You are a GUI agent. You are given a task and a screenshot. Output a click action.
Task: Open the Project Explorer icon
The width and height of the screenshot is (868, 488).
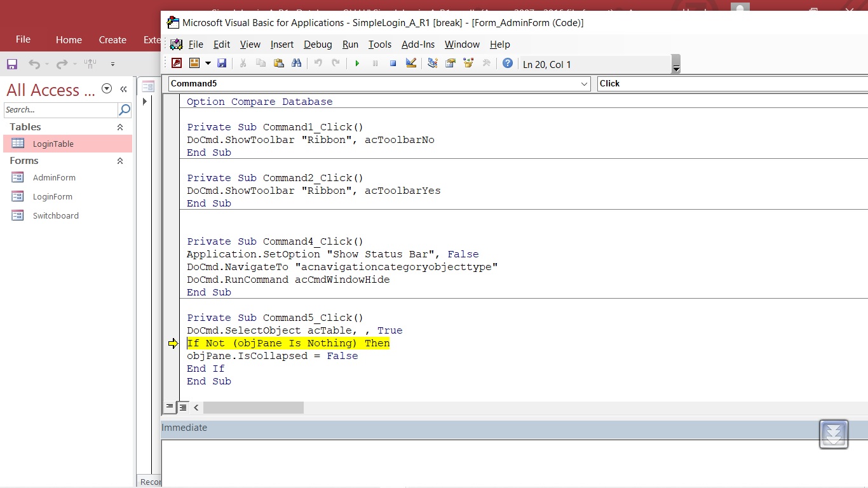click(x=433, y=63)
